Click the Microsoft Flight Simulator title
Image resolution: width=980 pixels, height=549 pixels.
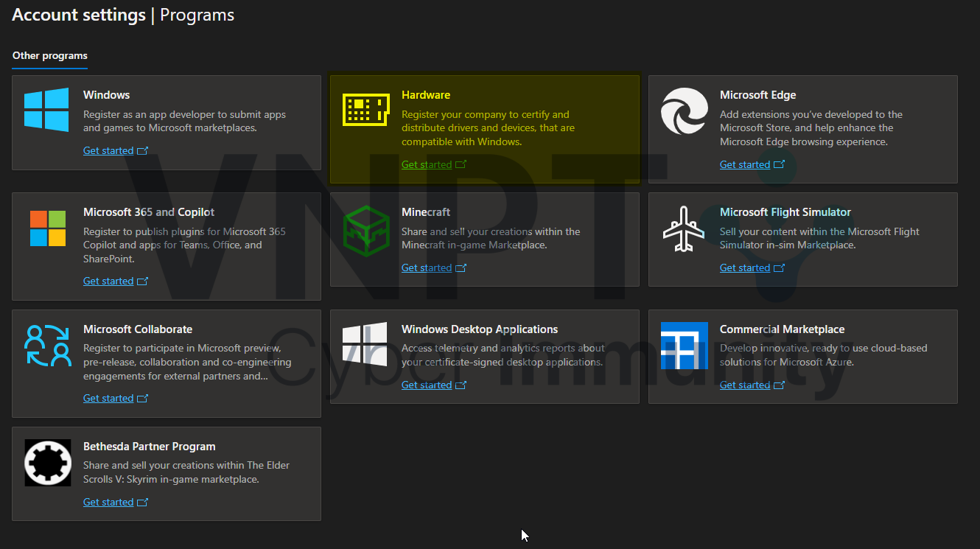coord(785,212)
